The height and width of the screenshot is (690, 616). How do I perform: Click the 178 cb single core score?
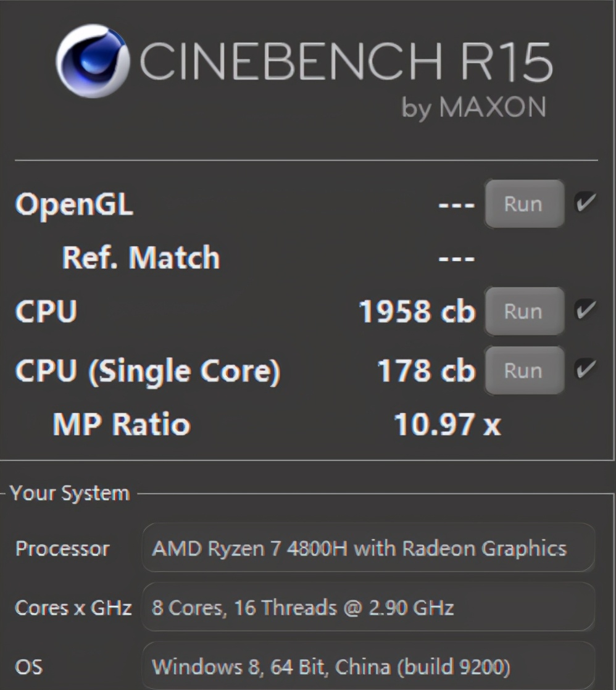426,370
